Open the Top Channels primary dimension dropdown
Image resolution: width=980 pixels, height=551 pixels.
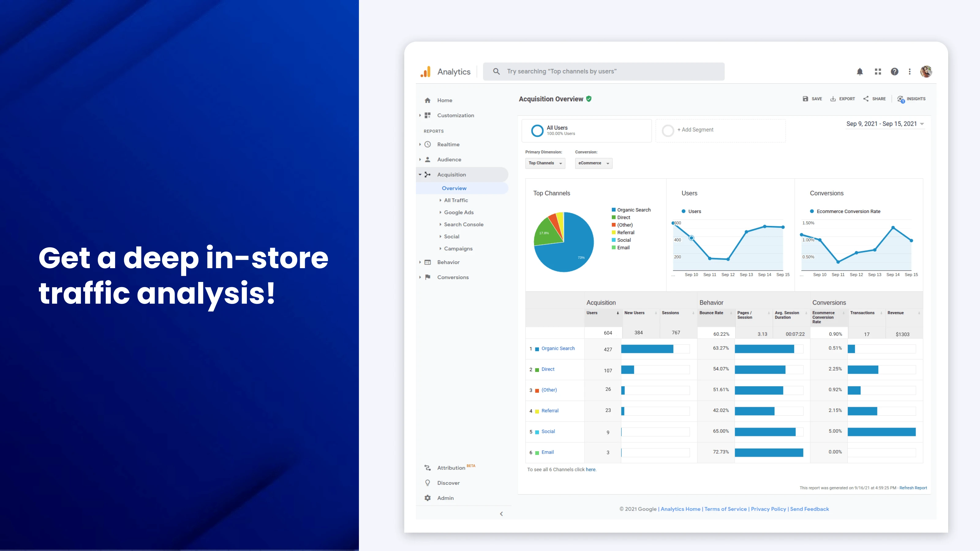545,163
